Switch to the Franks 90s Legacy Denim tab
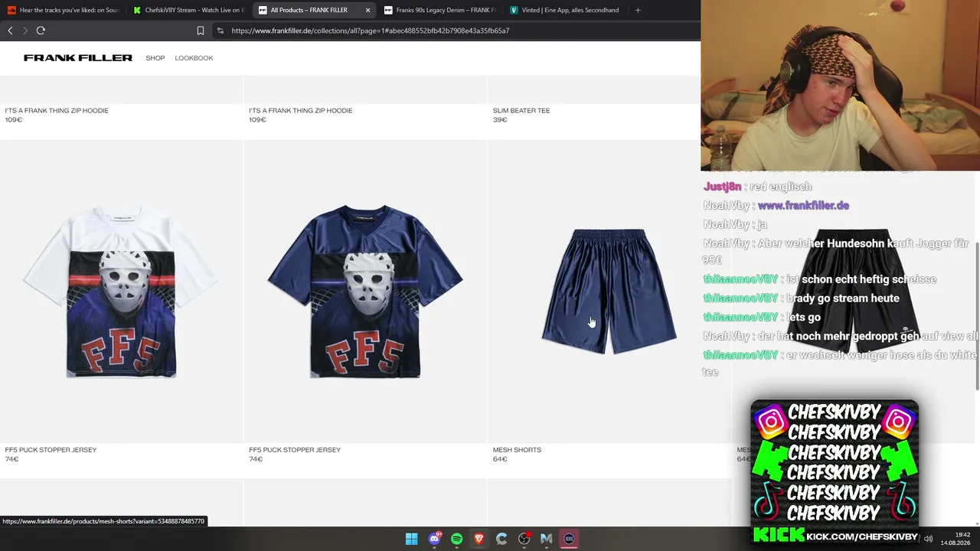The image size is (980, 551). pos(440,10)
